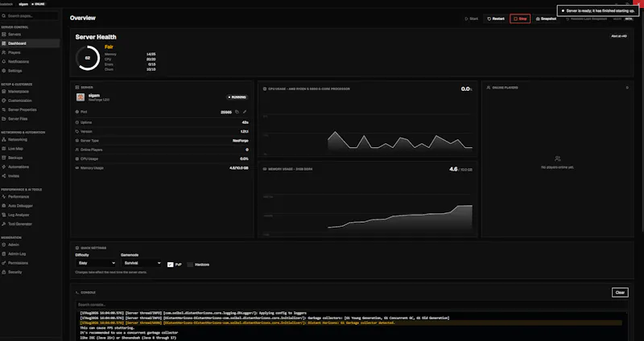Click the 'No players online yet' message
Viewport: 644px width, 341px height.
click(x=557, y=167)
